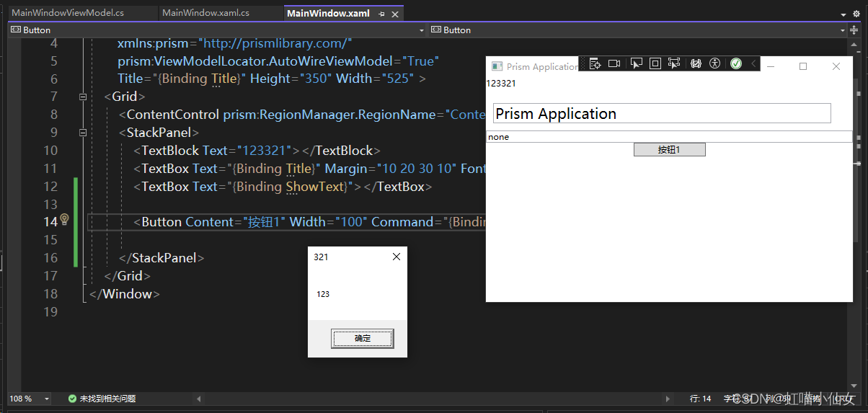Activate the select element cursor icon
Image resolution: width=868 pixels, height=413 pixels.
(637, 64)
